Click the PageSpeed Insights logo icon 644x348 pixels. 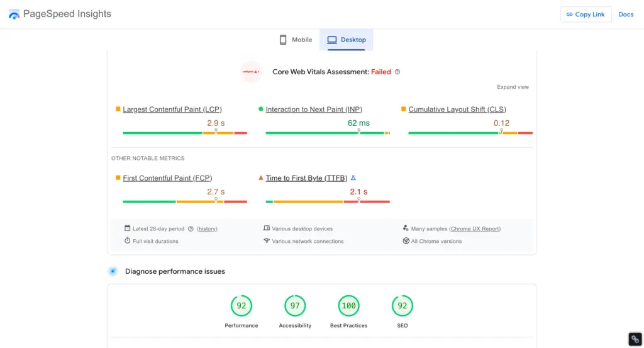[x=14, y=14]
